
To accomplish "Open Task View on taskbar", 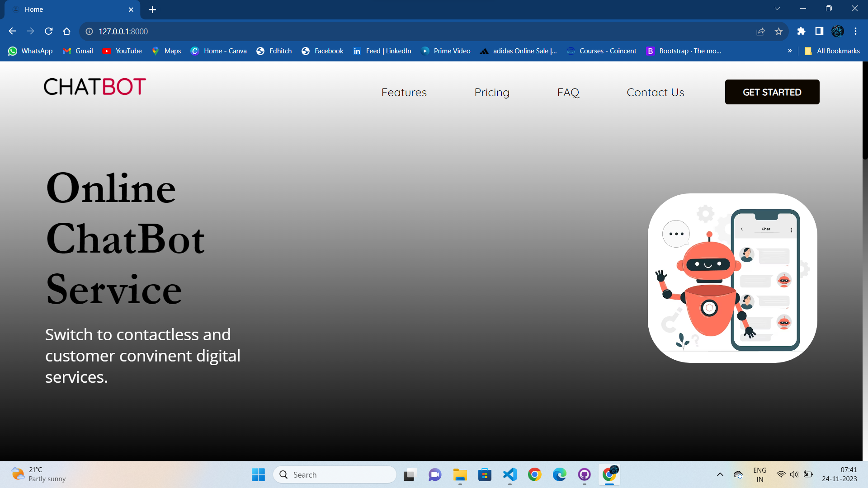I will click(x=410, y=475).
